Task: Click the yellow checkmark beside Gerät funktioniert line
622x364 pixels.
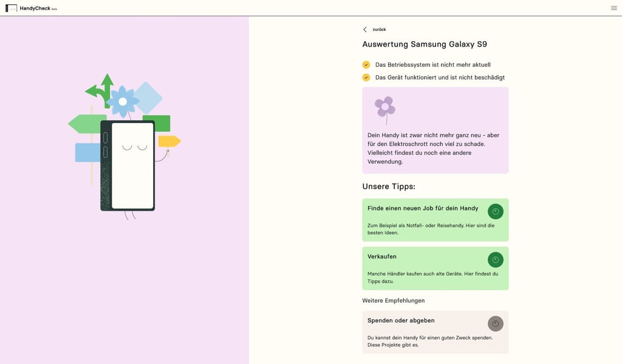Action: pyautogui.click(x=366, y=77)
